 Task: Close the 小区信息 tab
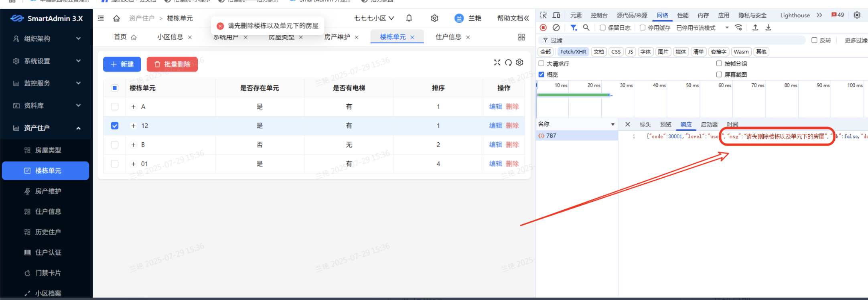(190, 37)
